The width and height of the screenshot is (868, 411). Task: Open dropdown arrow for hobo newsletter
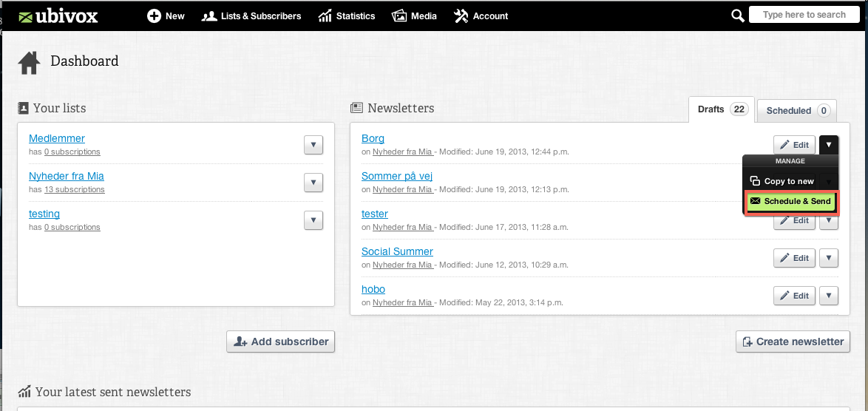pos(829,296)
